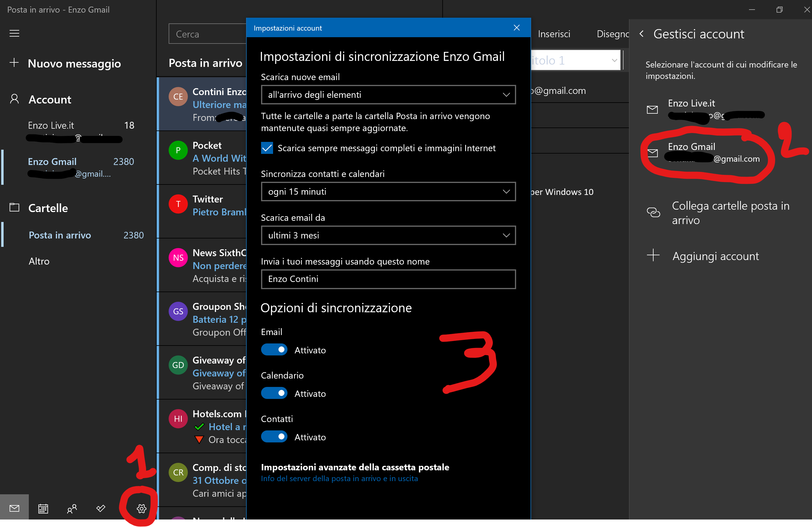Click the settings gear icon
The height and width of the screenshot is (527, 812).
[x=142, y=509]
